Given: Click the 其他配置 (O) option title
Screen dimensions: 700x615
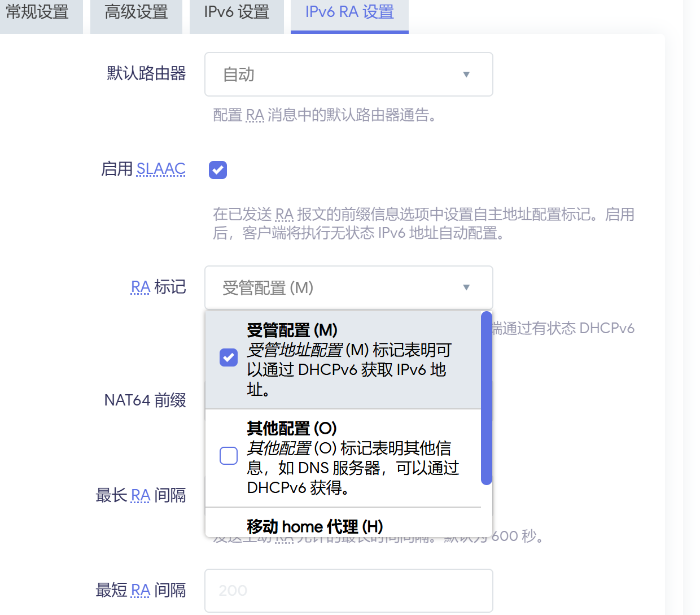Looking at the screenshot, I should pyautogui.click(x=292, y=429).
